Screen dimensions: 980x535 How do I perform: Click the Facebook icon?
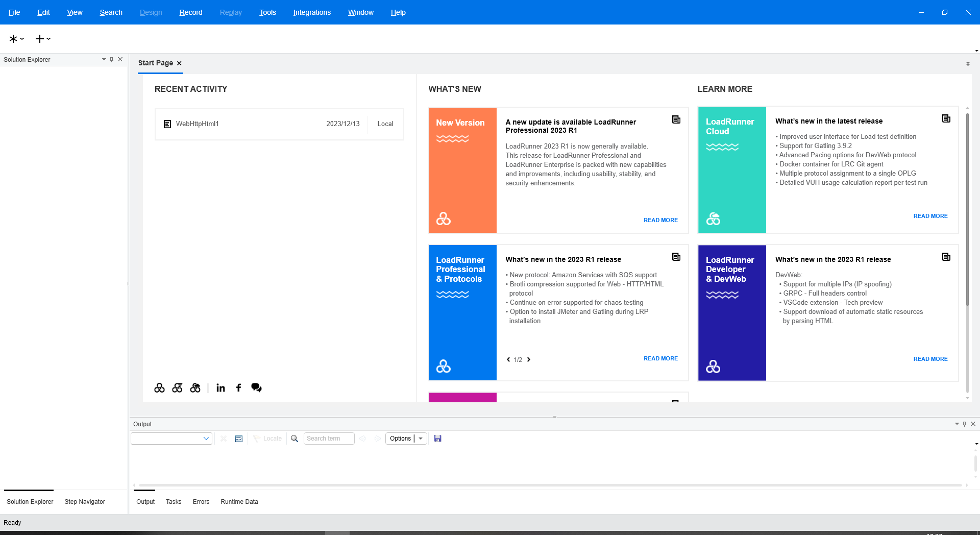point(238,388)
